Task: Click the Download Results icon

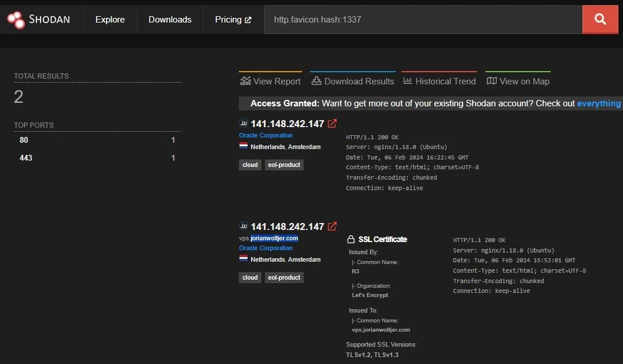Action: point(316,81)
